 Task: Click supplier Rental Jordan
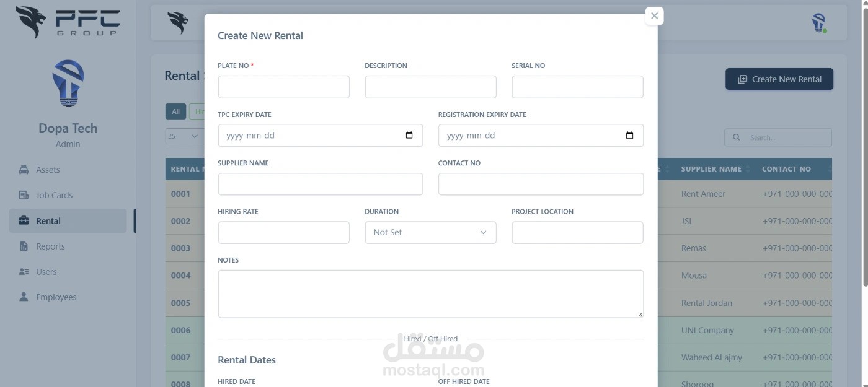point(706,303)
